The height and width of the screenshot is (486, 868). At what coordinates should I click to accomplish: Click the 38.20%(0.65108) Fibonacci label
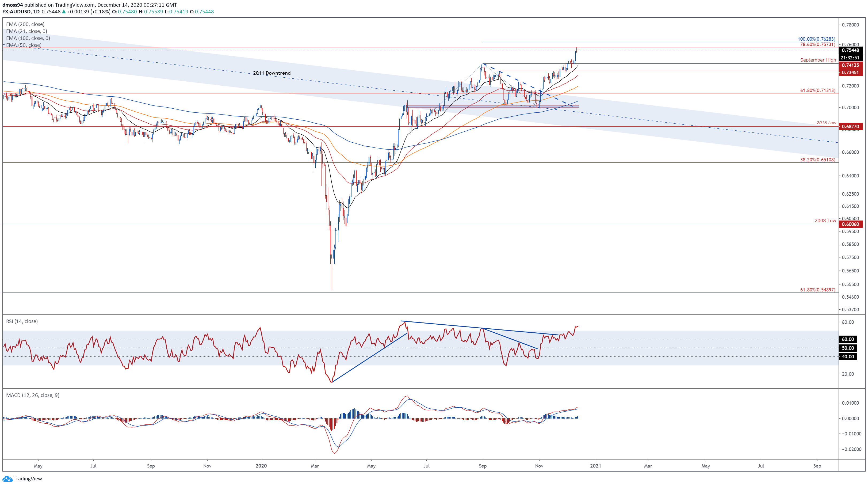(x=818, y=160)
